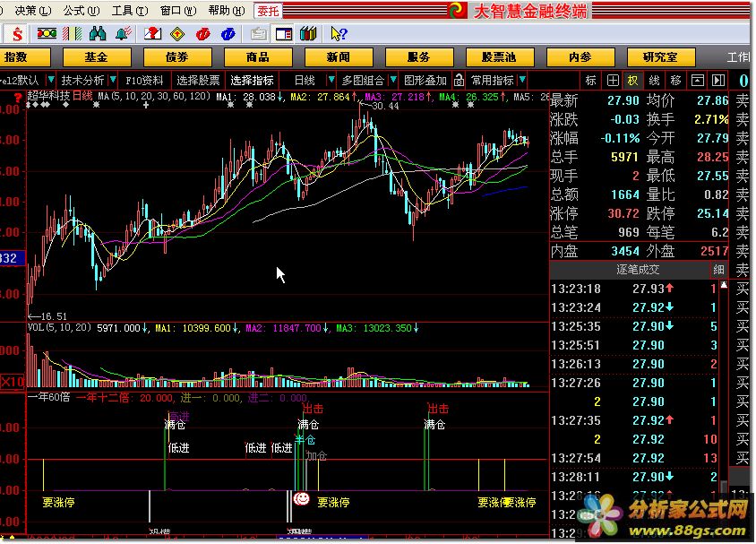Image resolution: width=756 pixels, height=544 pixels.
Task: Click the blue round info icon
Action: point(228,34)
